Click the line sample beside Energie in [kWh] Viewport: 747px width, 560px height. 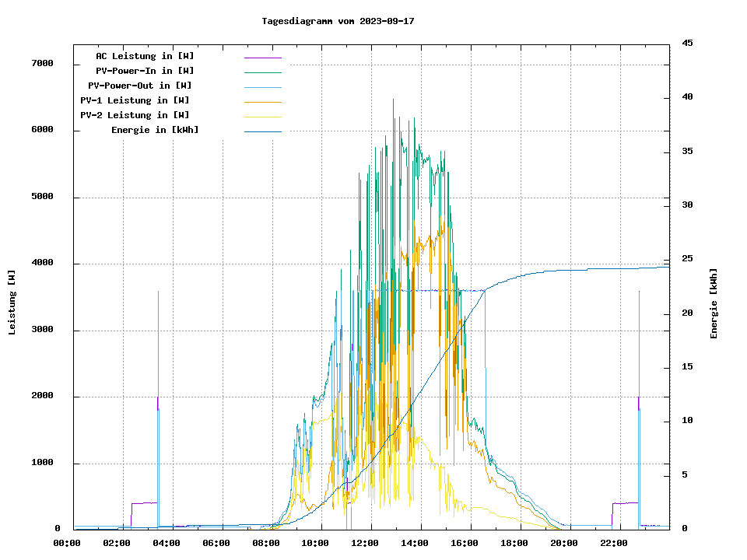pyautogui.click(x=262, y=131)
